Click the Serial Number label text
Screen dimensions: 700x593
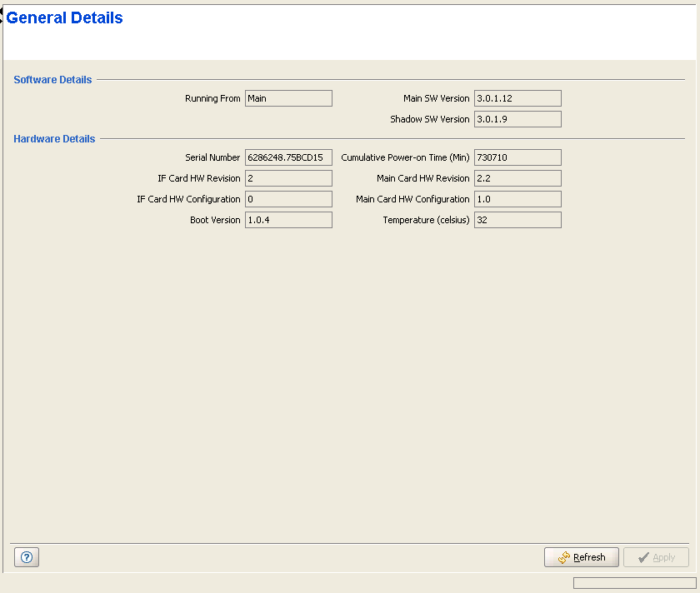[x=212, y=157]
